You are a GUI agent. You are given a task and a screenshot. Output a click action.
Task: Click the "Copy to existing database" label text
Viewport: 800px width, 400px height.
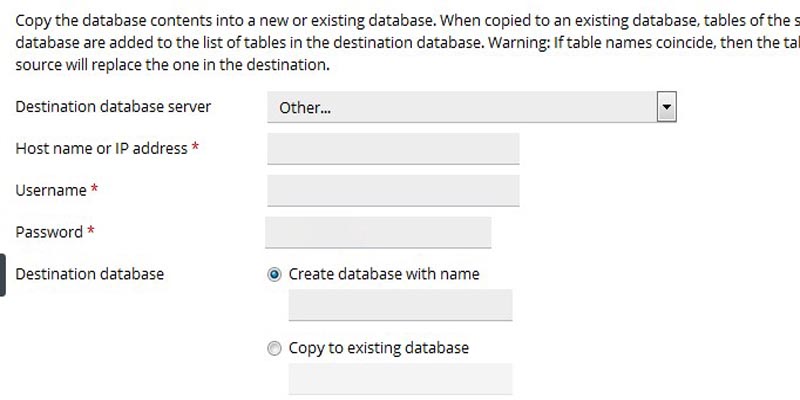click(378, 348)
